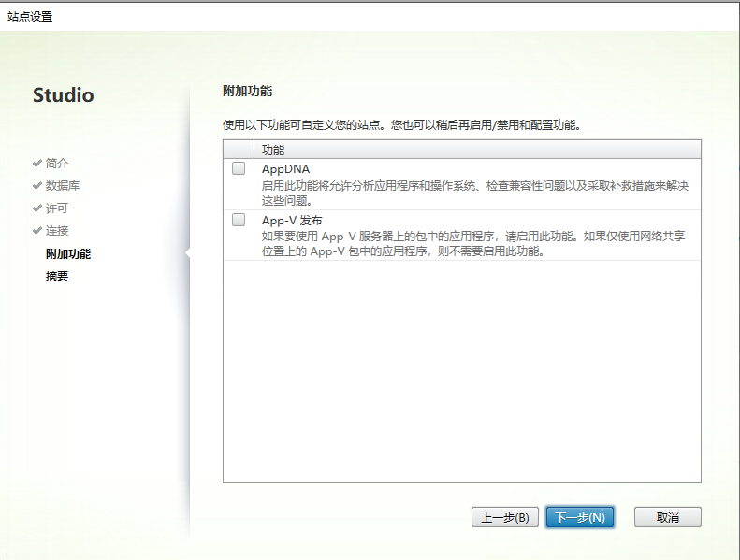The height and width of the screenshot is (560, 740).
Task: Switch to the 摘要 step
Action: tap(57, 276)
